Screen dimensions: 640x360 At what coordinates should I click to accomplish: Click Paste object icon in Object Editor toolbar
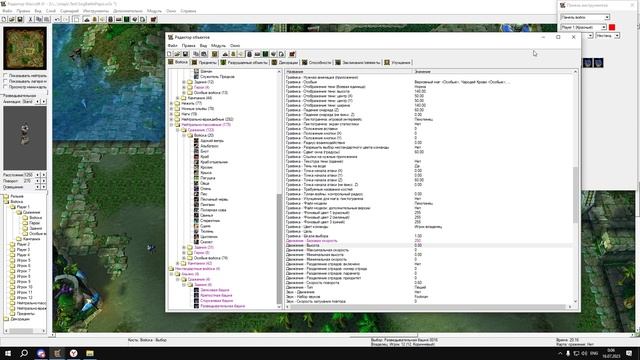(204, 54)
